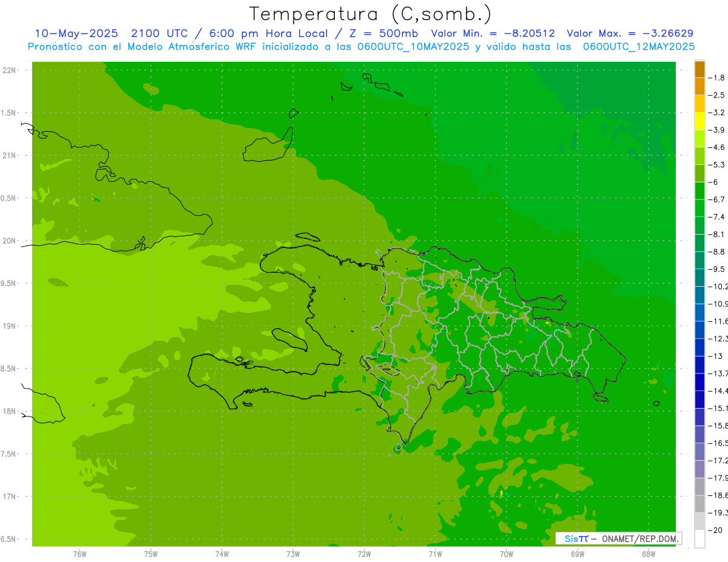
Task: Click the -1.8 value on the color scale
Action: (716, 78)
